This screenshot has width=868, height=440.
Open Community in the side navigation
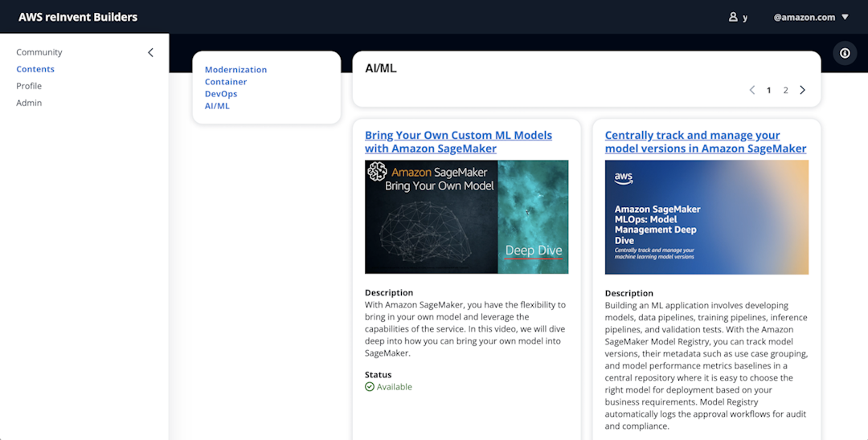click(x=39, y=52)
